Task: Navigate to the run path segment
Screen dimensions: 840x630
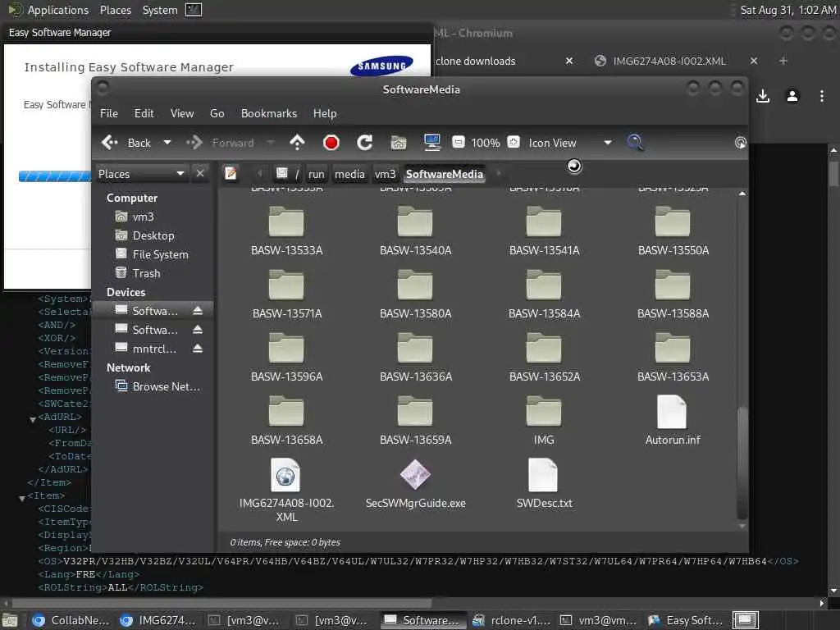Action: pos(316,174)
